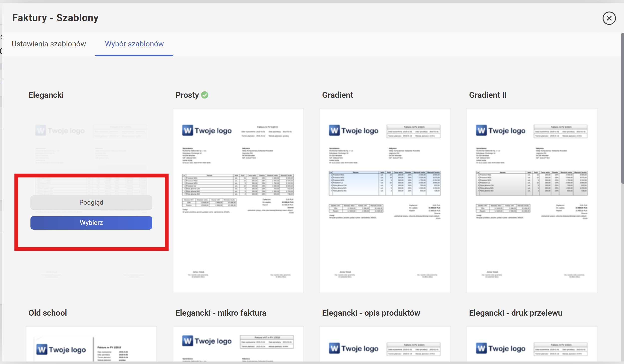Select the Prosty template thumbnail
This screenshot has width=624, height=364.
(x=238, y=201)
